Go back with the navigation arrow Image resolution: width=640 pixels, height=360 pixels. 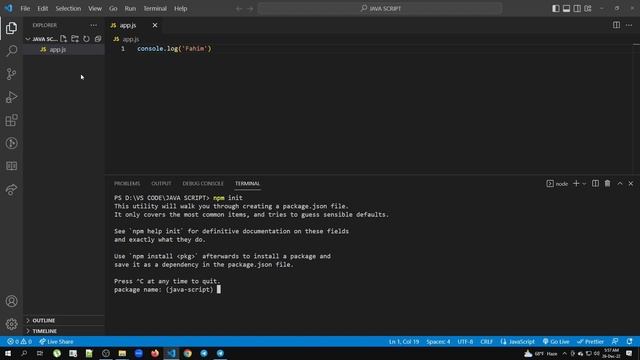tap(239, 9)
